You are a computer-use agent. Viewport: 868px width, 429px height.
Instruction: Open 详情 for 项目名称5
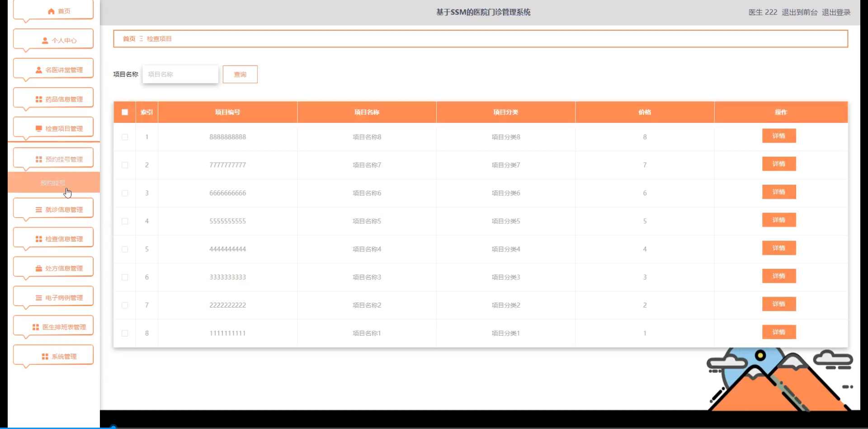pyautogui.click(x=779, y=220)
